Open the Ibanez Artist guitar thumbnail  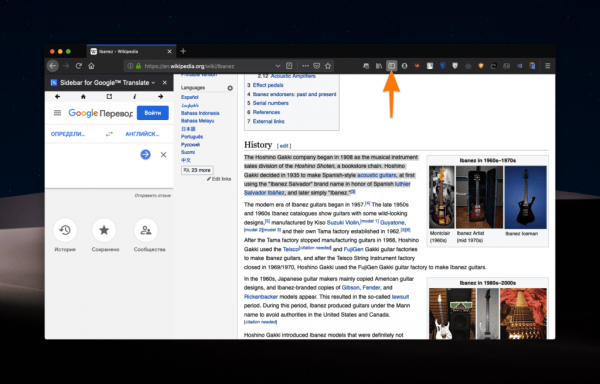click(x=479, y=197)
